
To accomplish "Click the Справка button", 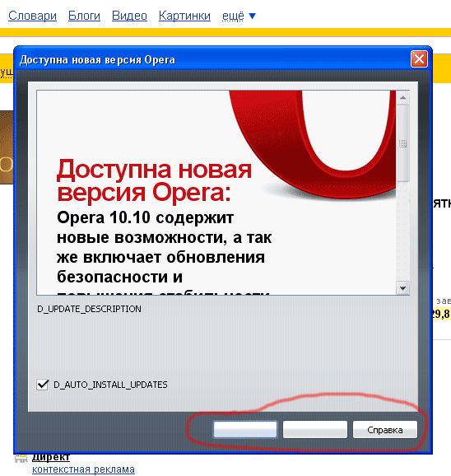I will [385, 430].
